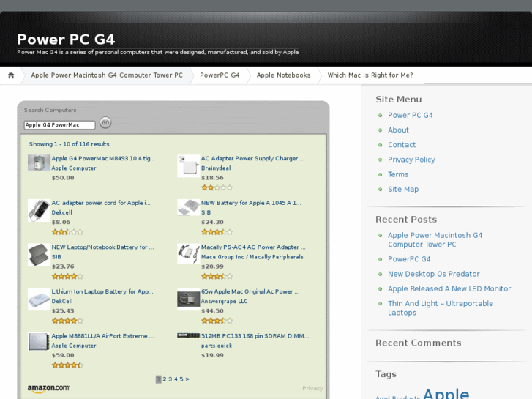
Task: Click star rating under Answergrape $44.50 item
Action: 217,321
